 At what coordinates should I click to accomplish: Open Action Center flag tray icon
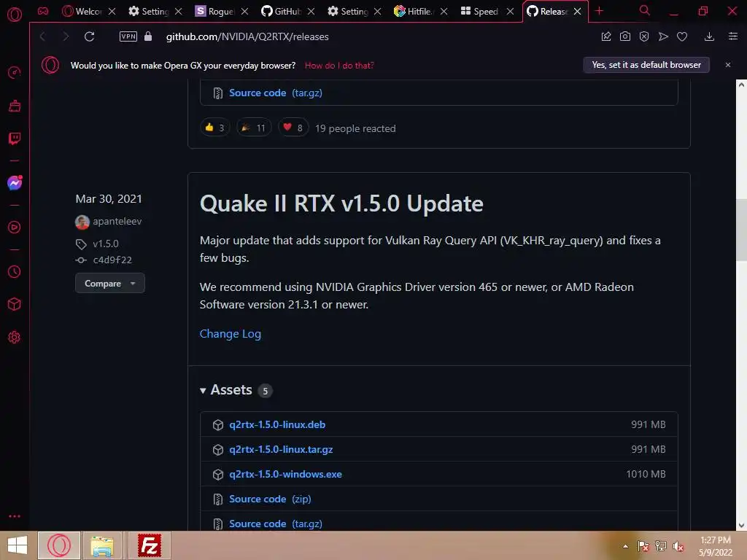point(643,546)
